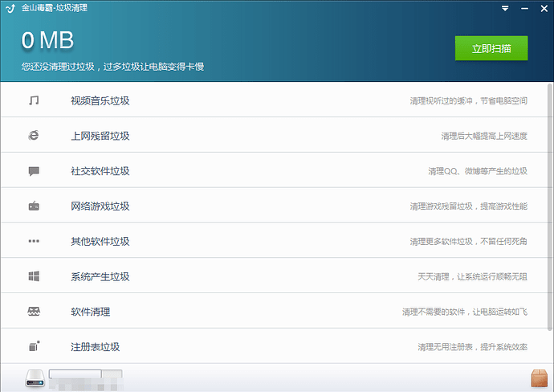Click the disk drive icon at bottom left
Image resolution: width=554 pixels, height=392 pixels.
(x=35, y=377)
